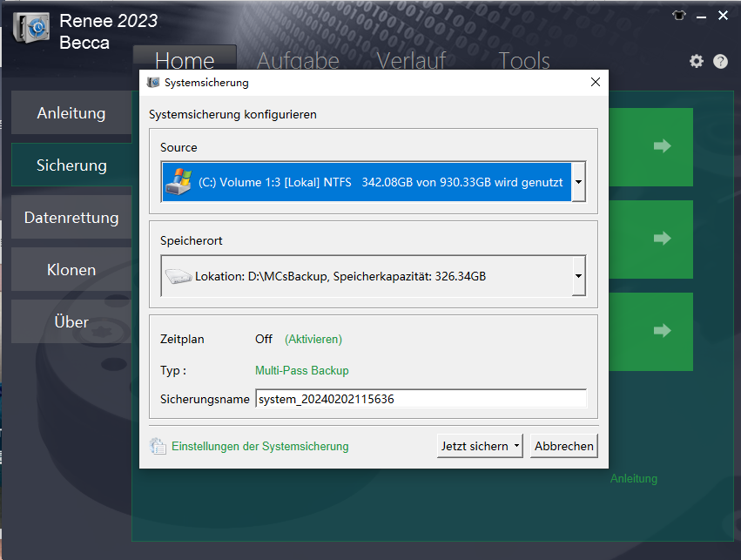Open the Speicherort location dropdown

pyautogui.click(x=577, y=276)
